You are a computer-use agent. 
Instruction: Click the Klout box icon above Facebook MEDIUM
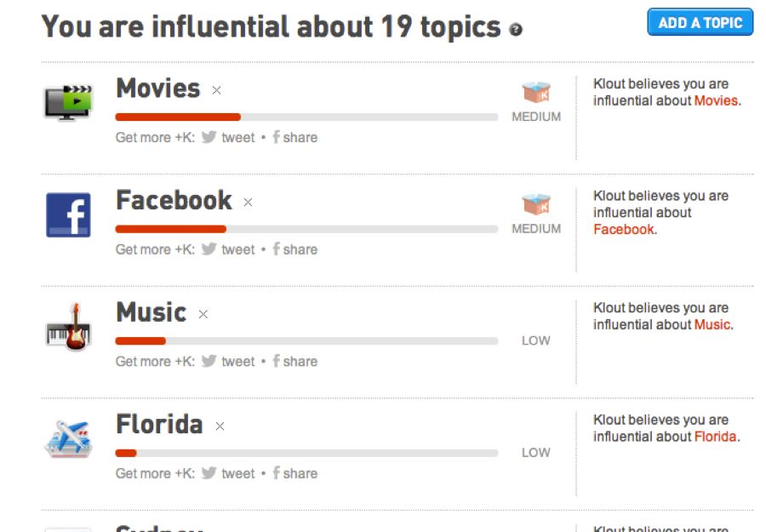point(536,204)
